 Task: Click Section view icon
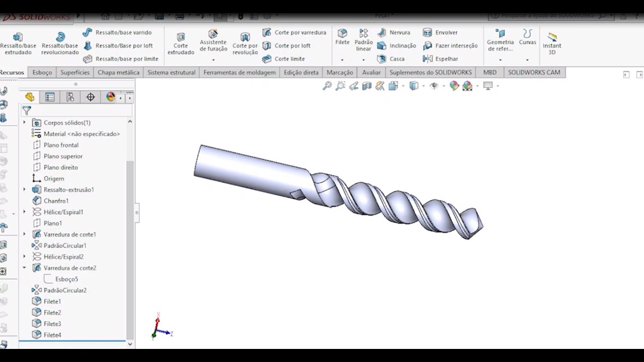tap(367, 86)
